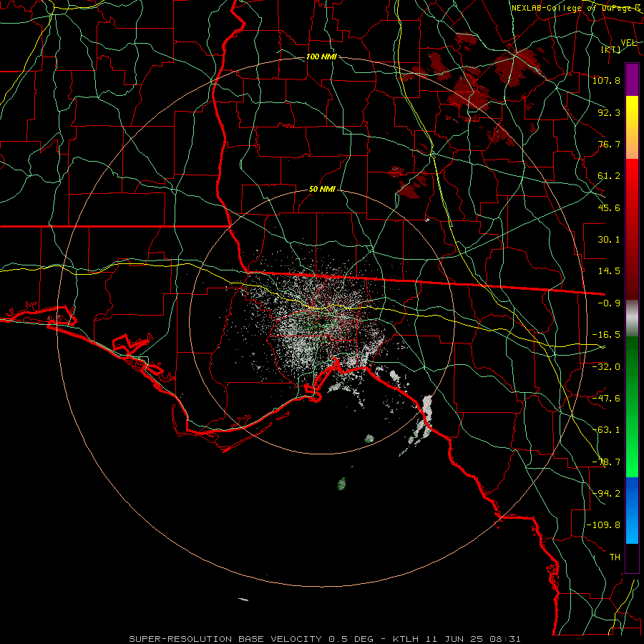The height and width of the screenshot is (644, 644).
Task: Click the 30.1 scale value
Action: [609, 240]
